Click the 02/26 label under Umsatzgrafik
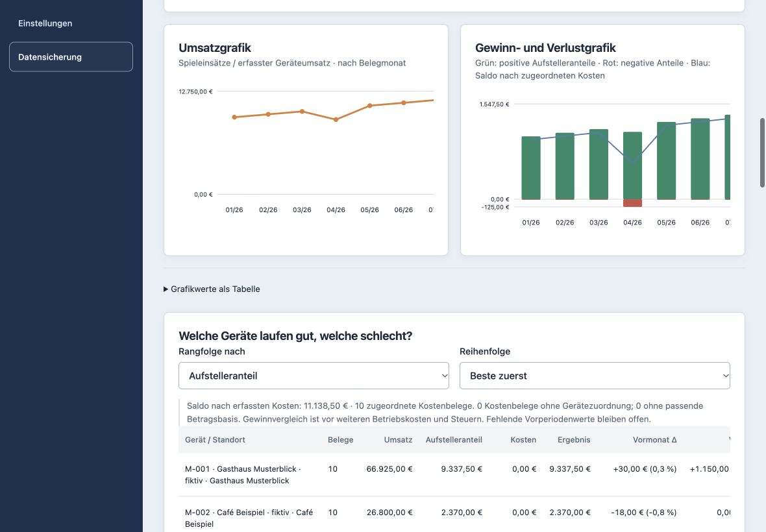Viewport: 766px width, 532px height. coord(268,210)
